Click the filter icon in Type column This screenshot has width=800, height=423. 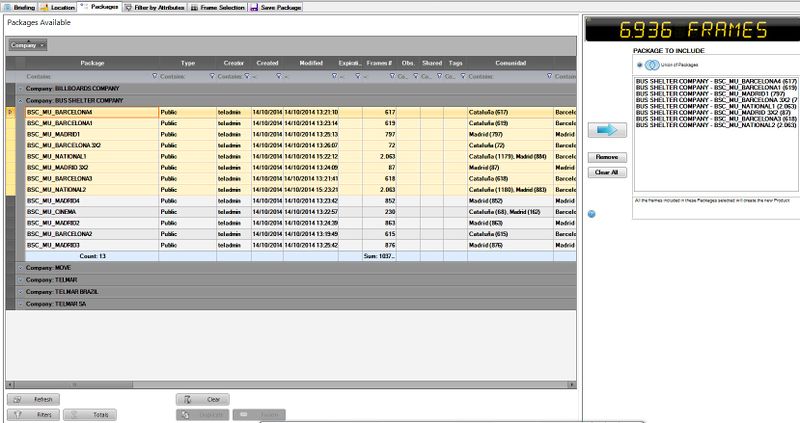pyautogui.click(x=211, y=76)
